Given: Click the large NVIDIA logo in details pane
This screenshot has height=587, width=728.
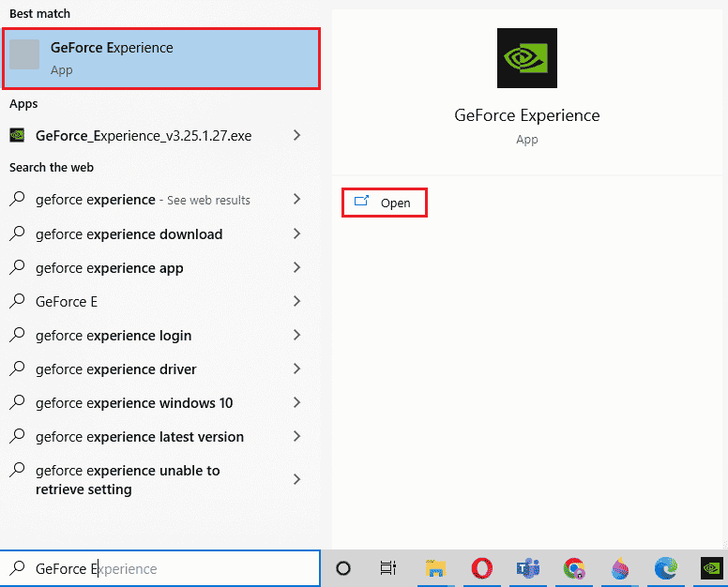Looking at the screenshot, I should click(526, 58).
